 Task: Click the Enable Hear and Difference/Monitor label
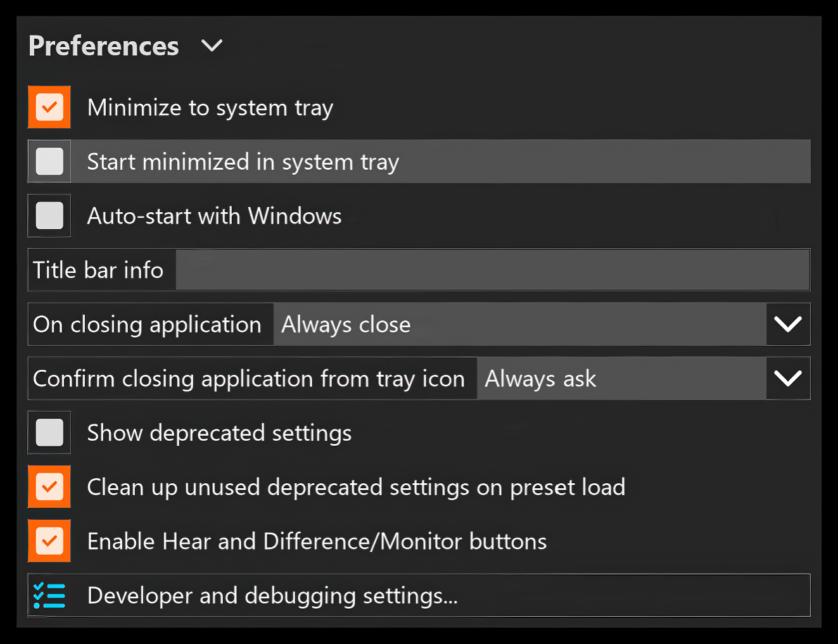317,541
